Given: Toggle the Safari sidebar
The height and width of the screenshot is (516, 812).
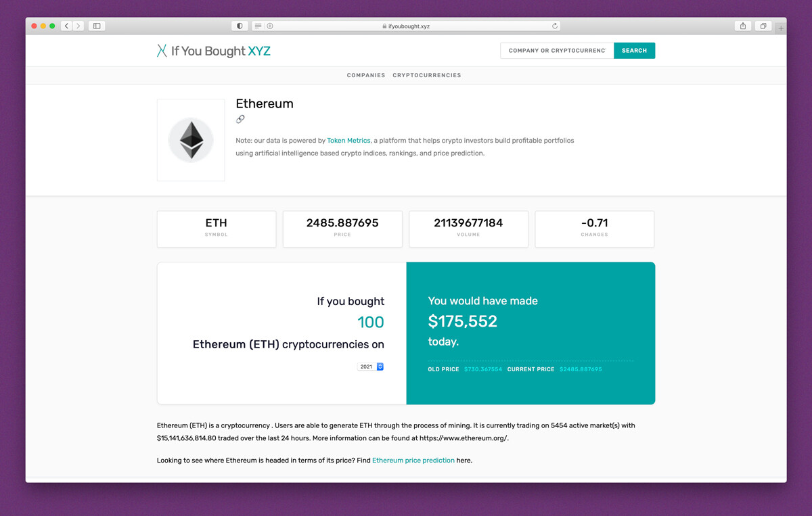Looking at the screenshot, I should pos(97,26).
